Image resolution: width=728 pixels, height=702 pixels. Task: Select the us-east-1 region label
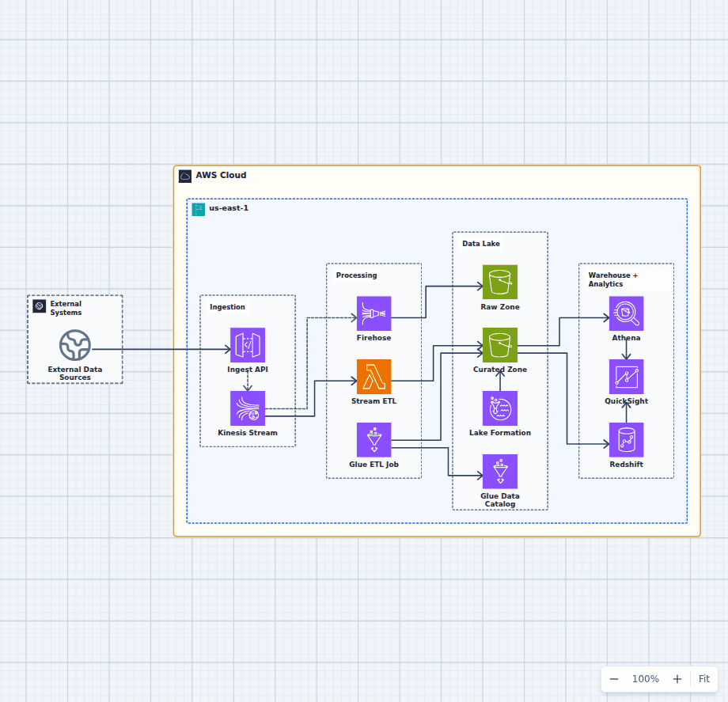tap(229, 208)
